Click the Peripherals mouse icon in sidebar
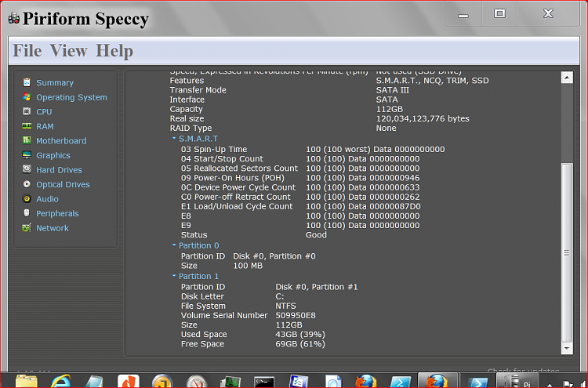Viewport: 588px width, 388px height. click(27, 213)
